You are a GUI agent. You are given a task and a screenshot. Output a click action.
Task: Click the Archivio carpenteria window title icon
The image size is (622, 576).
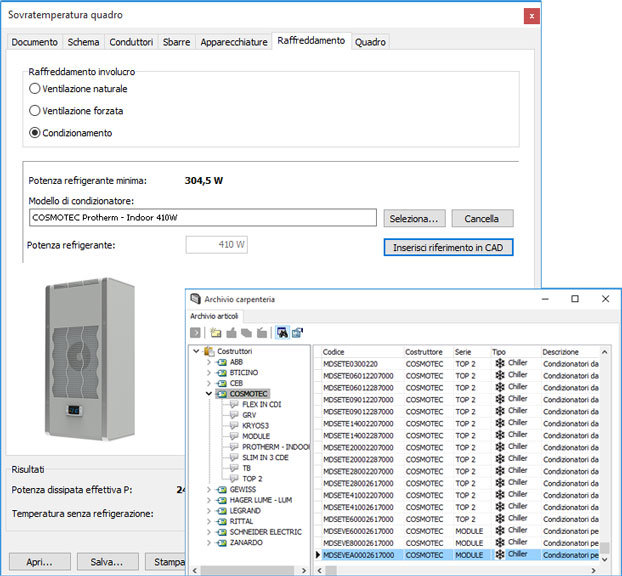(195, 299)
